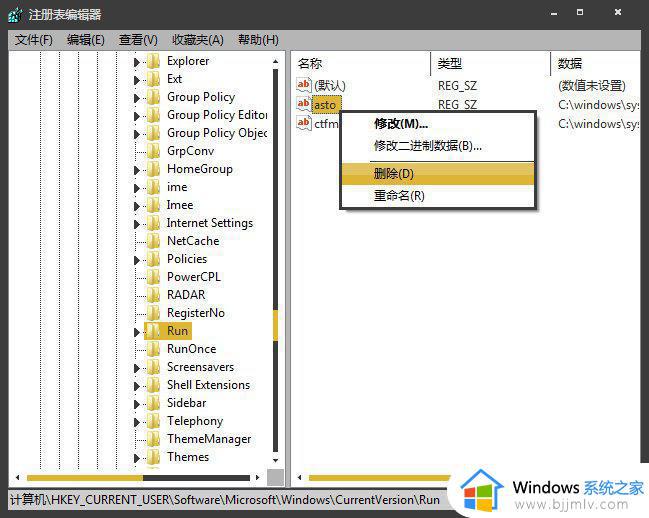Expand the Run key
649x518 pixels.
[137, 332]
